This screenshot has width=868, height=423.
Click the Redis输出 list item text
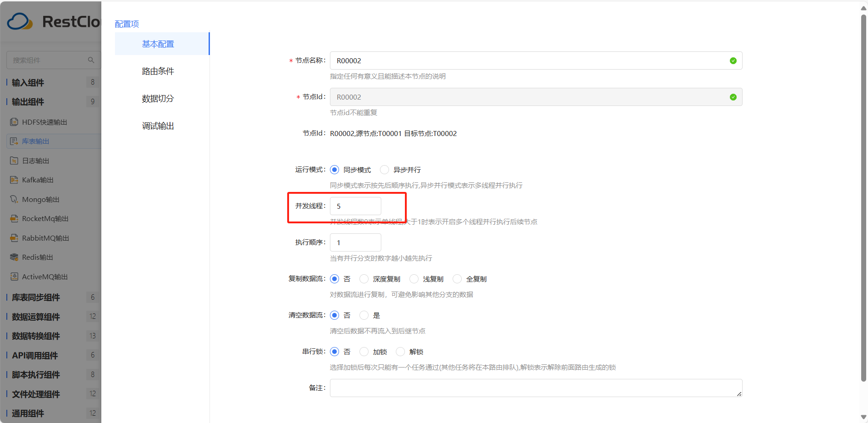pyautogui.click(x=38, y=257)
